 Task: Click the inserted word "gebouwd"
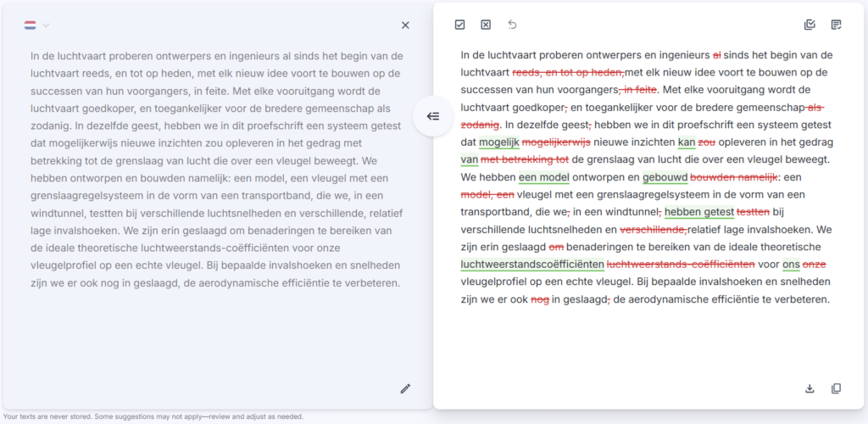pyautogui.click(x=665, y=177)
